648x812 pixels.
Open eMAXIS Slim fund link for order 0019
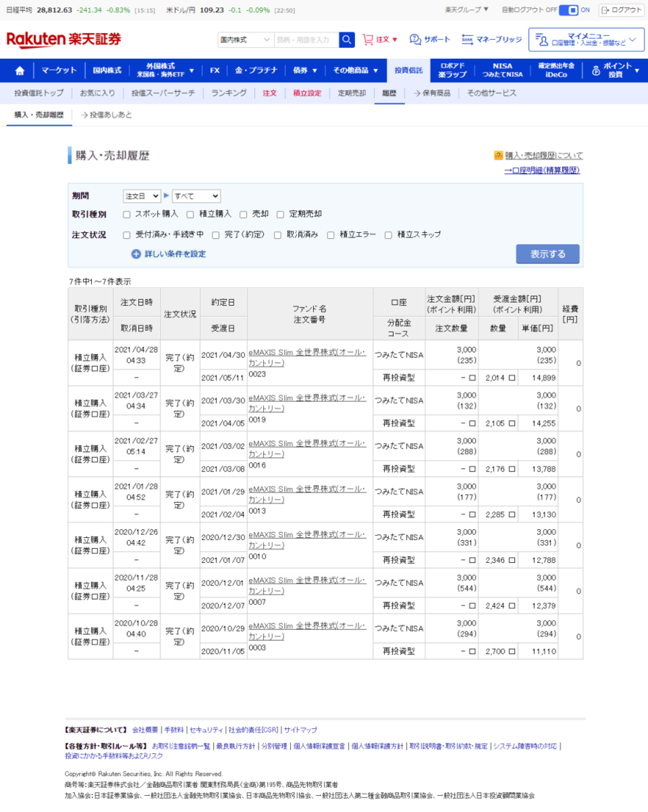coord(308,403)
